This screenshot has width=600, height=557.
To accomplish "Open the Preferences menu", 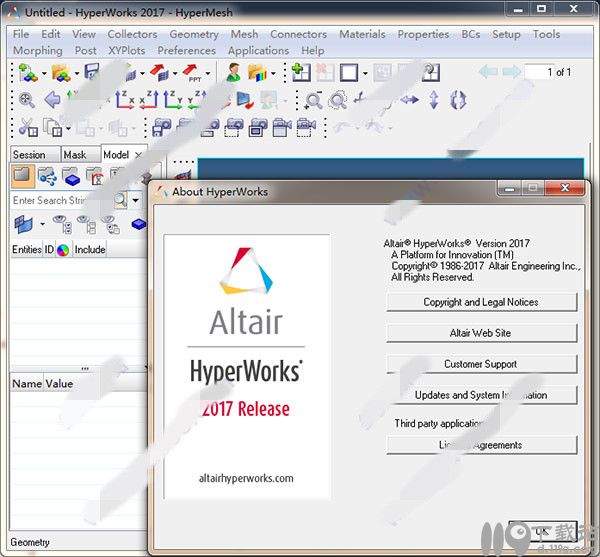I will coord(186,50).
